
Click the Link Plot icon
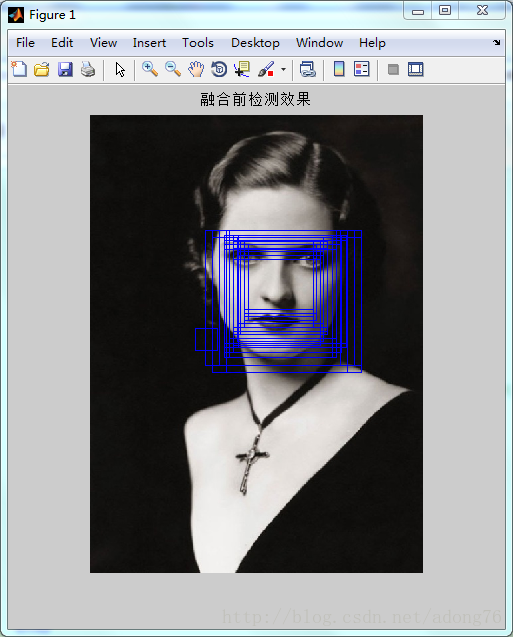click(x=308, y=69)
